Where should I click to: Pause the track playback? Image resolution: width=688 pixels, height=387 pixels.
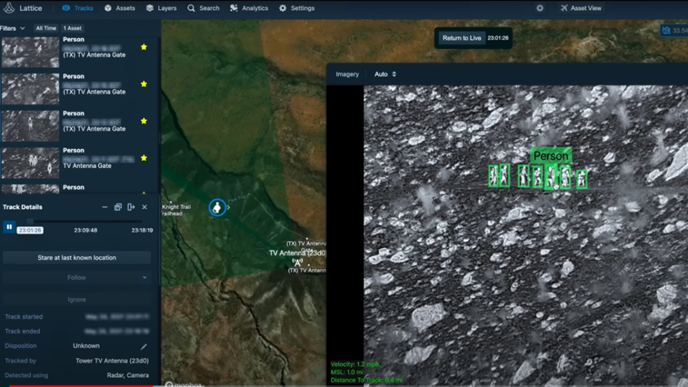(x=9, y=227)
